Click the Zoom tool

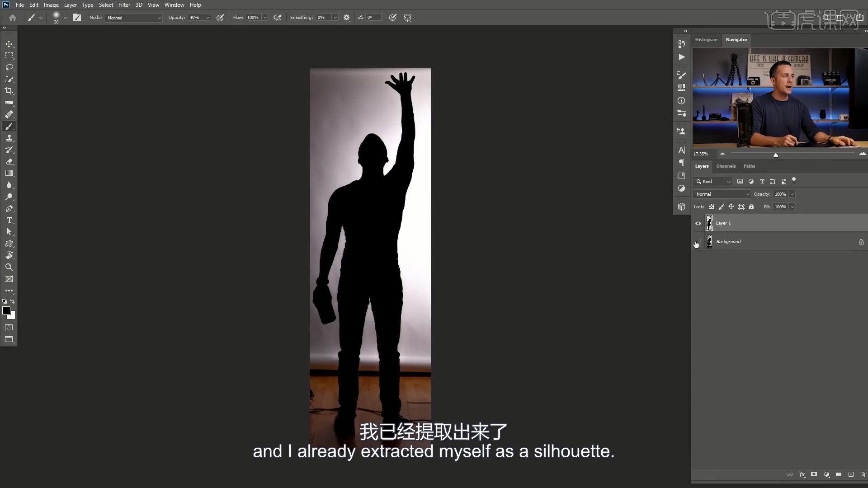(9, 267)
